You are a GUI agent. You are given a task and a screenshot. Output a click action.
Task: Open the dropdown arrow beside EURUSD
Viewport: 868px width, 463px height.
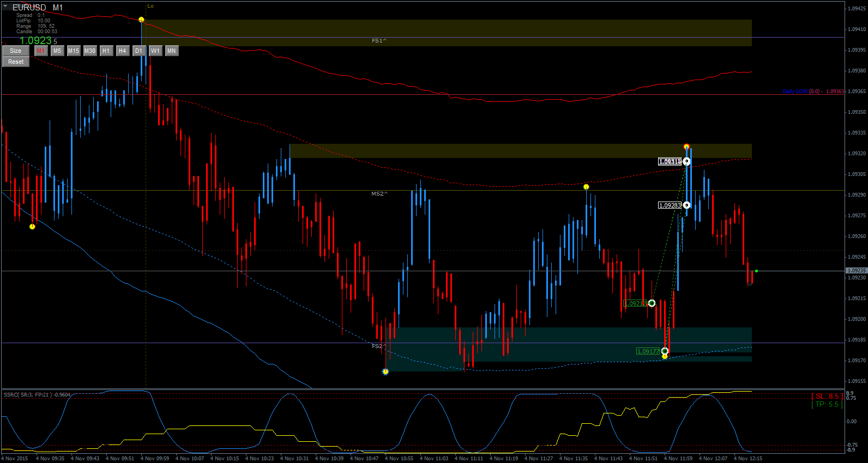coord(5,7)
